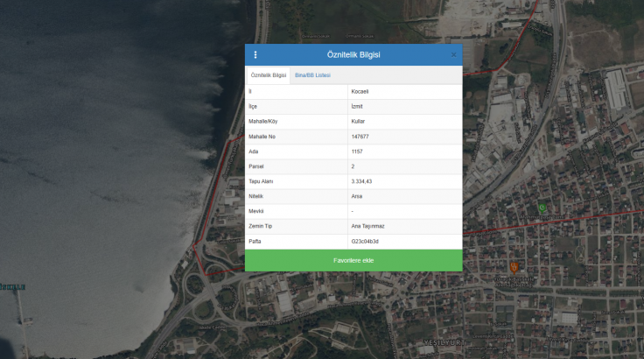644x359 pixels.
Task: Select the Öznitelik Bilgisi tab
Action: 269,75
